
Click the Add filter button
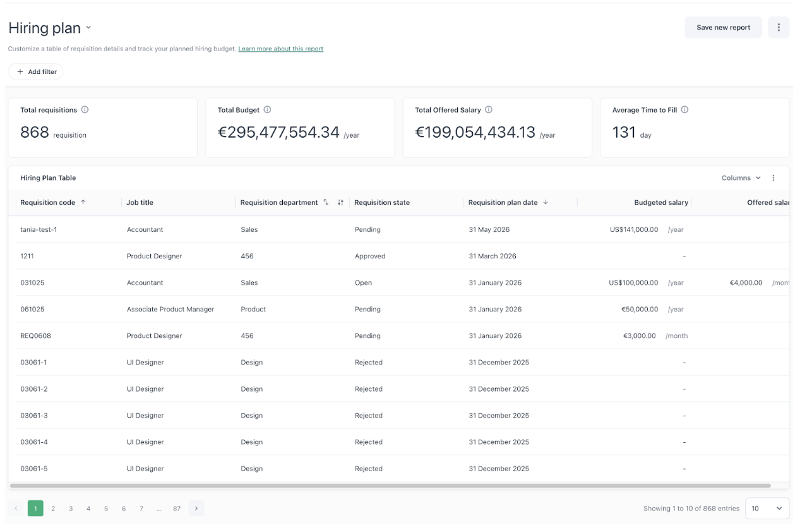pos(36,72)
